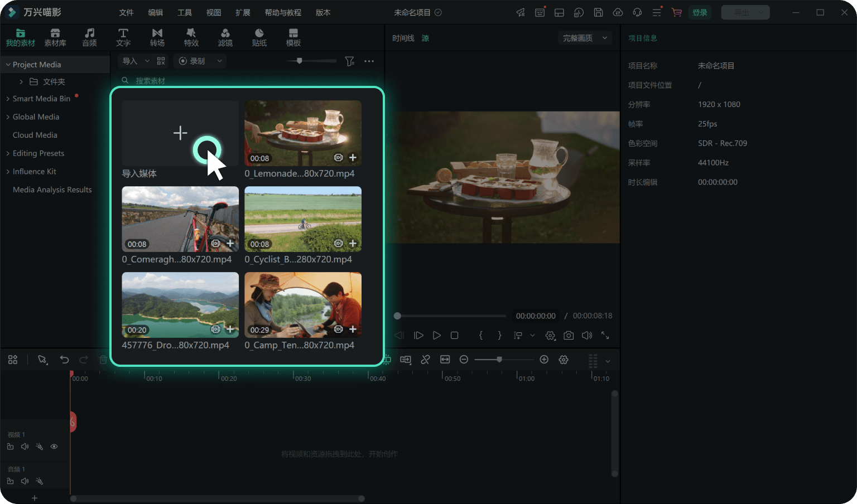Open the 编辑 menu

[156, 12]
